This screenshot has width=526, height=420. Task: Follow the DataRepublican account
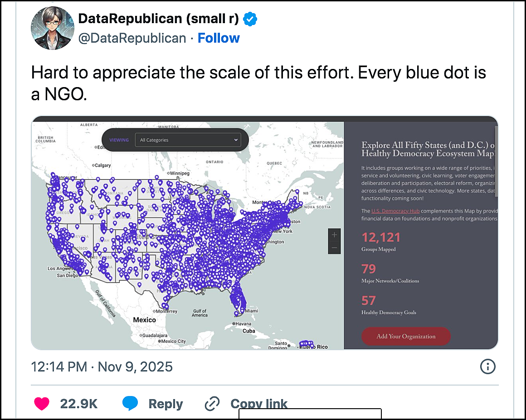pyautogui.click(x=219, y=38)
